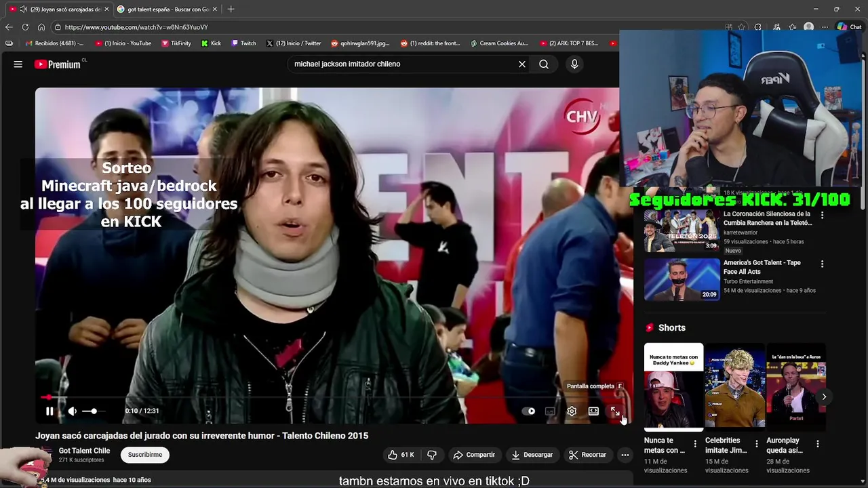Viewport: 868px width, 488px height.
Task: Bookmark the page with the star icon
Action: click(741, 27)
